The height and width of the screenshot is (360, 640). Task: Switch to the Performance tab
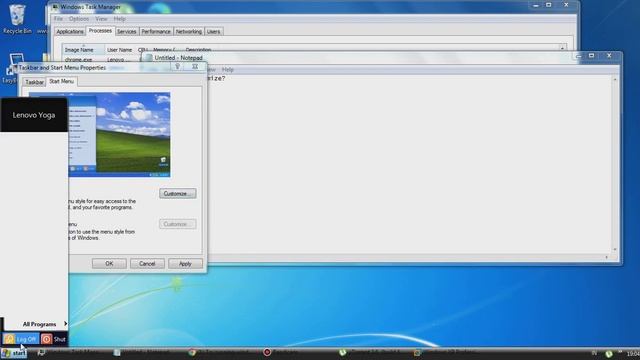pos(156,31)
